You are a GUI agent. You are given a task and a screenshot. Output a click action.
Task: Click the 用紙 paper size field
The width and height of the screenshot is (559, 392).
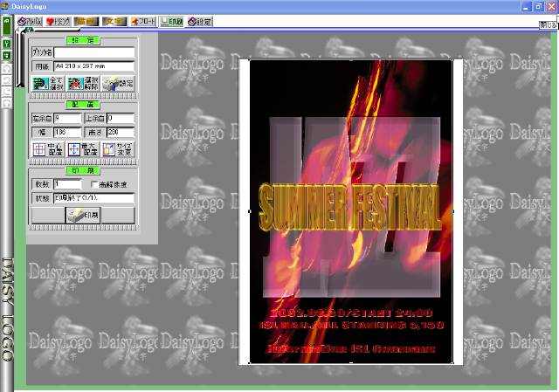(x=93, y=65)
